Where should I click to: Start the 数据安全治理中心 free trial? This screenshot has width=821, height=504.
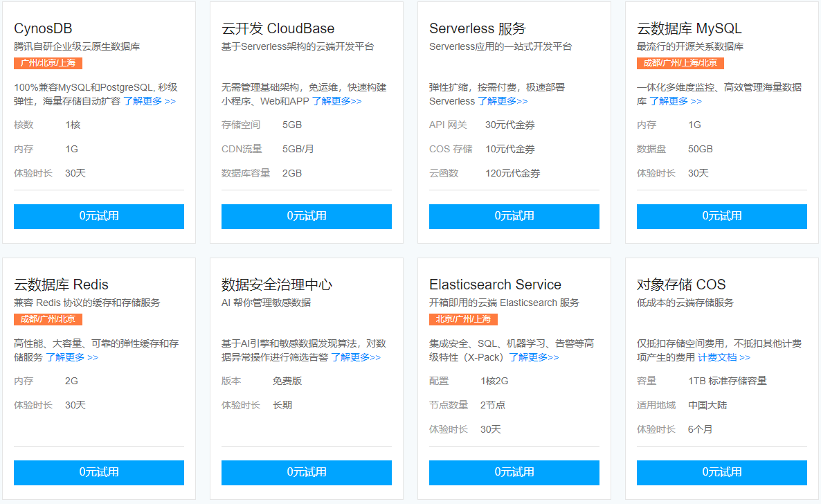[306, 473]
